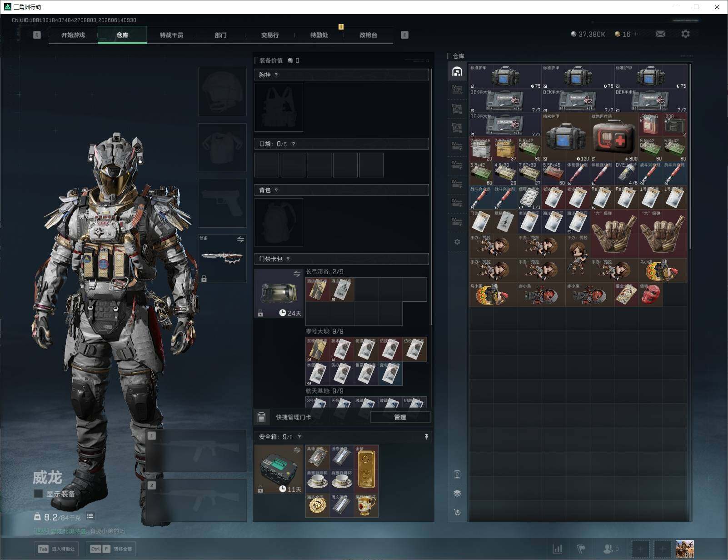Click the empty pistol slot
The width and height of the screenshot is (728, 560).
pyautogui.click(x=222, y=203)
